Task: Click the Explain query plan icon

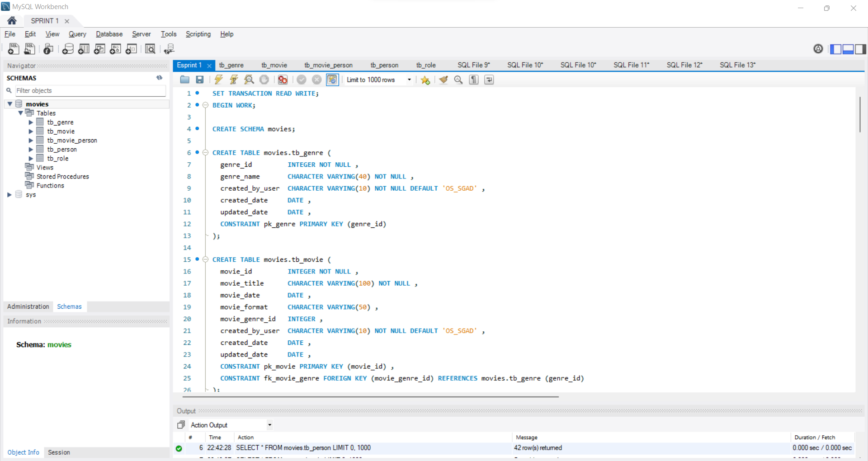Action: point(249,80)
